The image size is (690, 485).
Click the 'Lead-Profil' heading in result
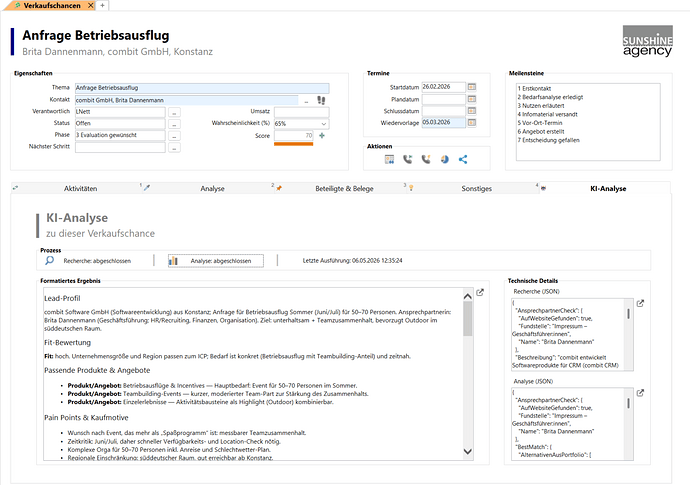pos(62,298)
